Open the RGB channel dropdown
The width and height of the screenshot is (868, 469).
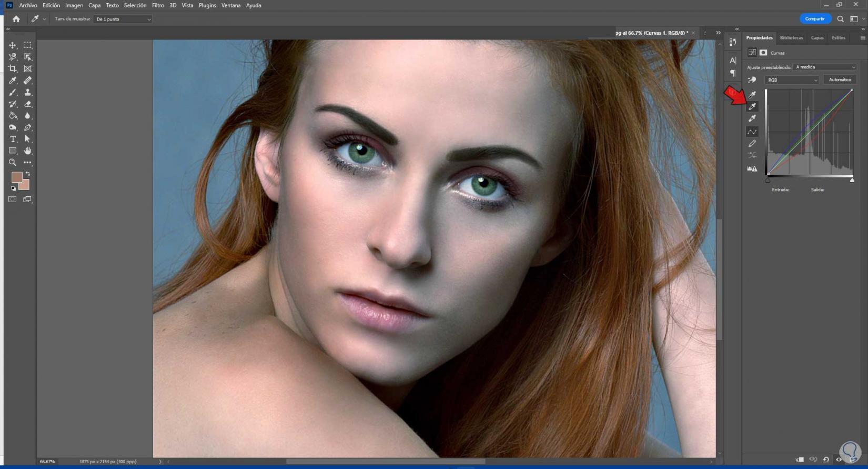tap(792, 80)
